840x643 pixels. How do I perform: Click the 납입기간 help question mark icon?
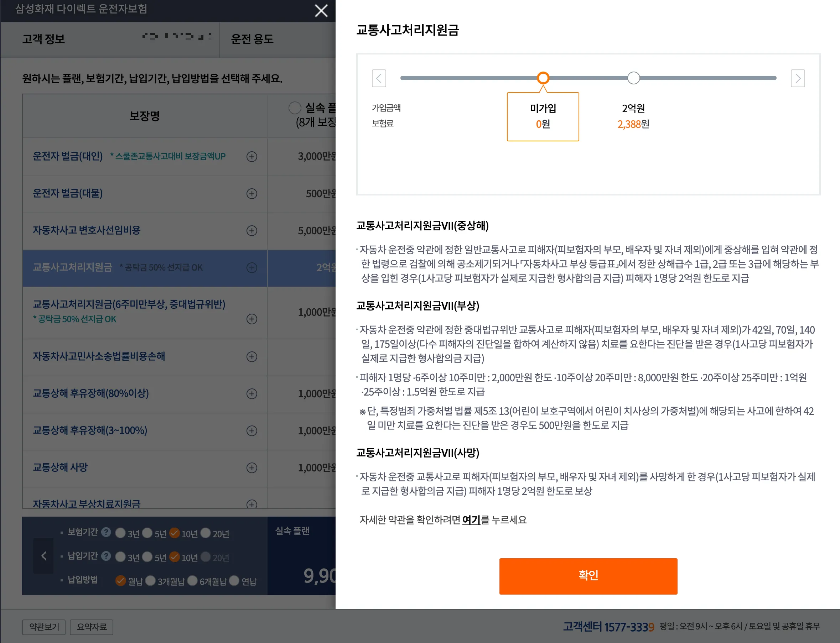[x=106, y=556]
